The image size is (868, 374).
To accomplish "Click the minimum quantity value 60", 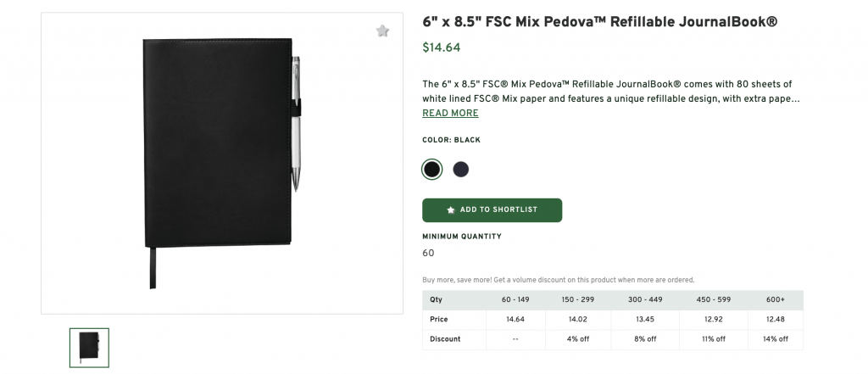I will [x=428, y=253].
